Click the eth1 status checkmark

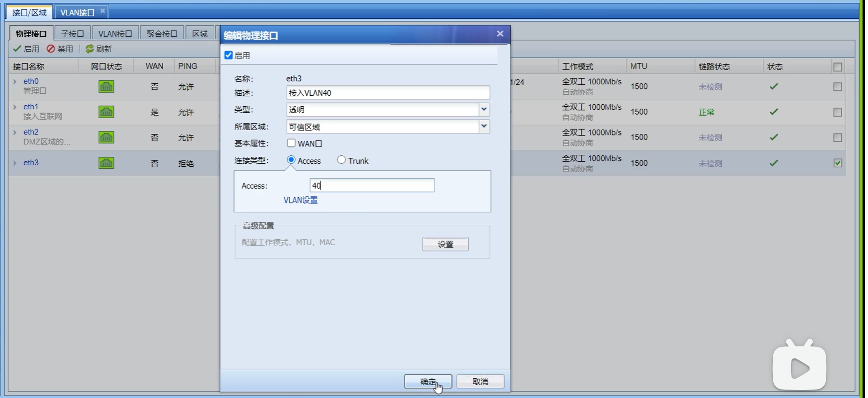774,112
